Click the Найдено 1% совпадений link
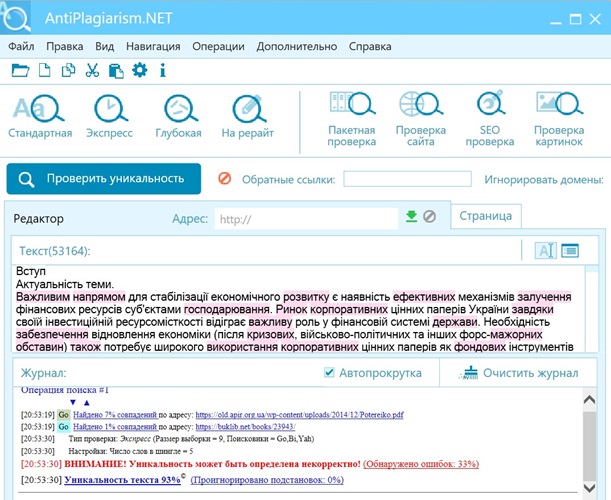The height and width of the screenshot is (500, 611). click(115, 427)
